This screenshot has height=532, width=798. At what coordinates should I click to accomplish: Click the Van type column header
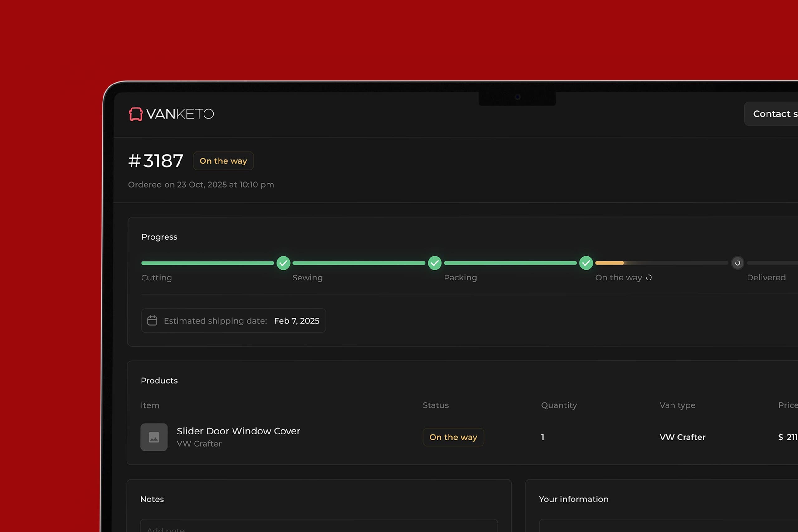(x=677, y=405)
